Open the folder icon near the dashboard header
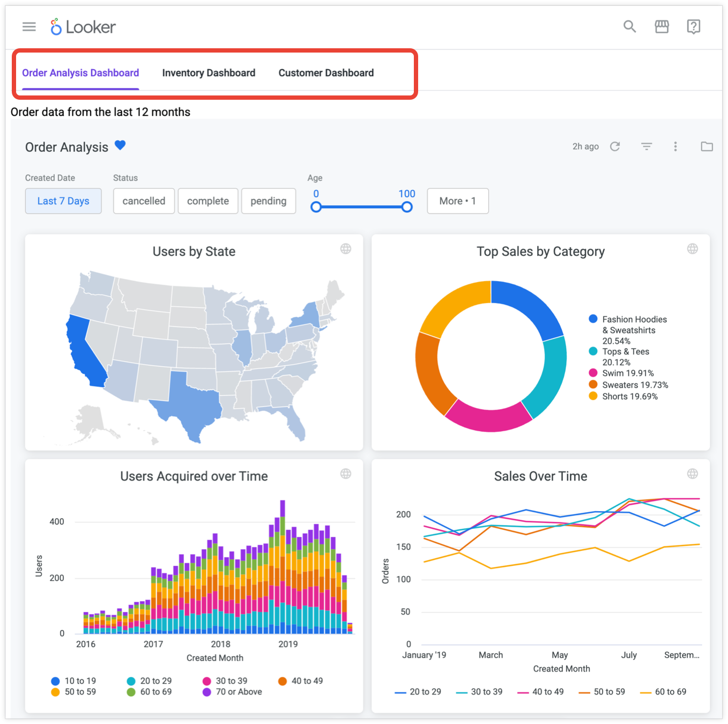 point(707,146)
